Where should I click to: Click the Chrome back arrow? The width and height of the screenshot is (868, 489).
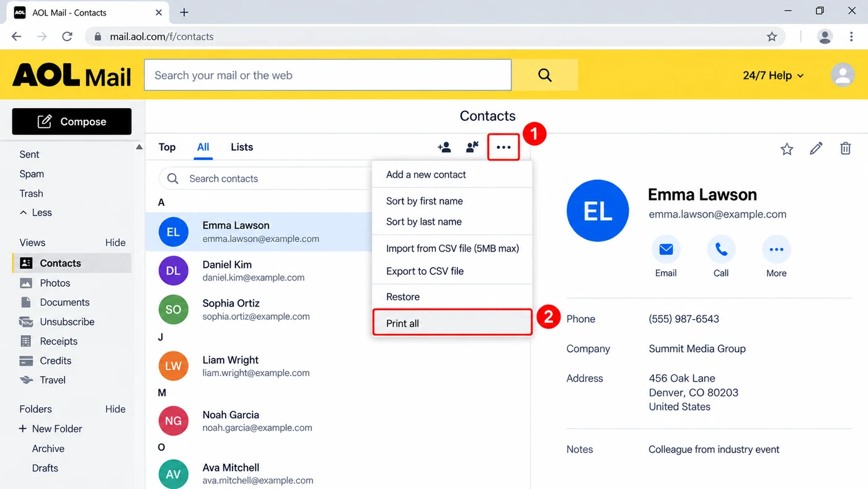(17, 37)
